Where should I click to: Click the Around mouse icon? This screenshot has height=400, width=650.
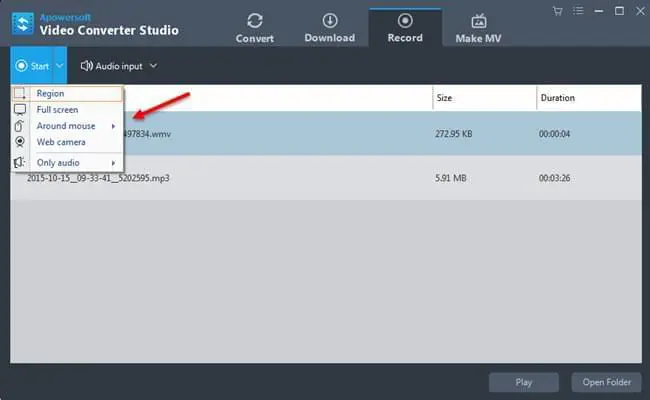tap(19, 126)
